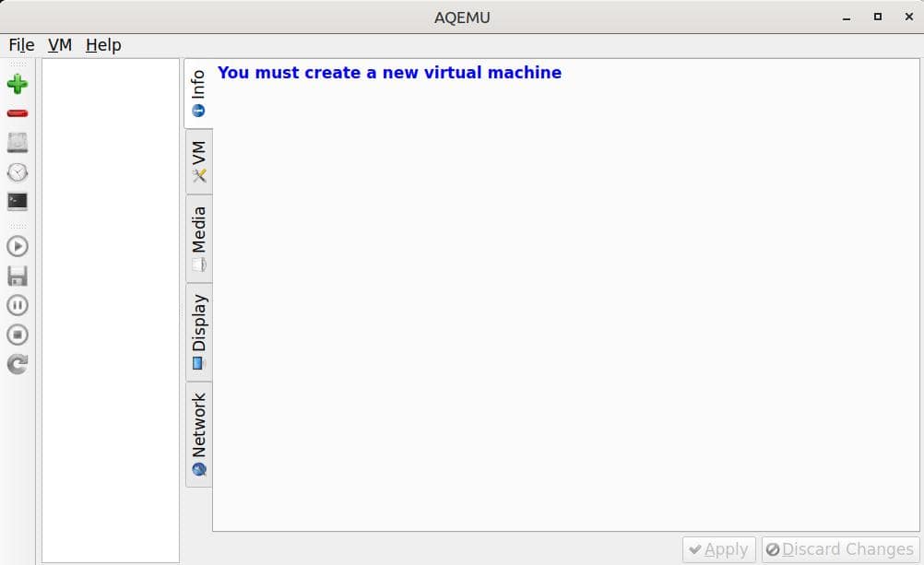Click "You must create a new virtual machine" text
Viewport: 924px width, 565px height.
tap(389, 73)
